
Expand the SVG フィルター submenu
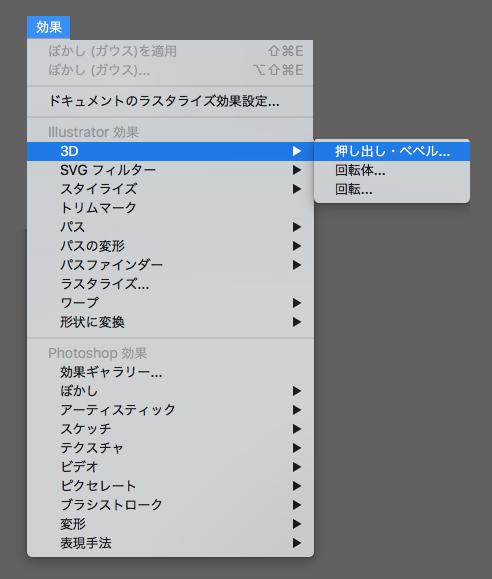coord(170,170)
